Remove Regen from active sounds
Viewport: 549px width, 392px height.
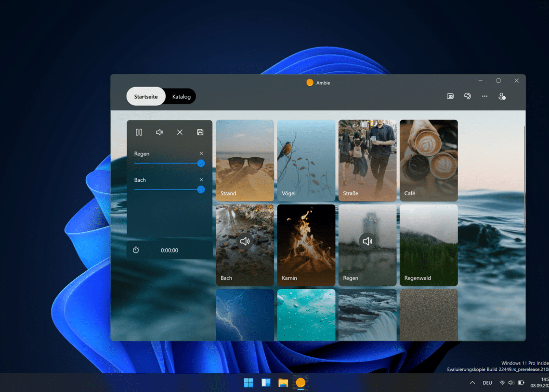[x=201, y=153]
